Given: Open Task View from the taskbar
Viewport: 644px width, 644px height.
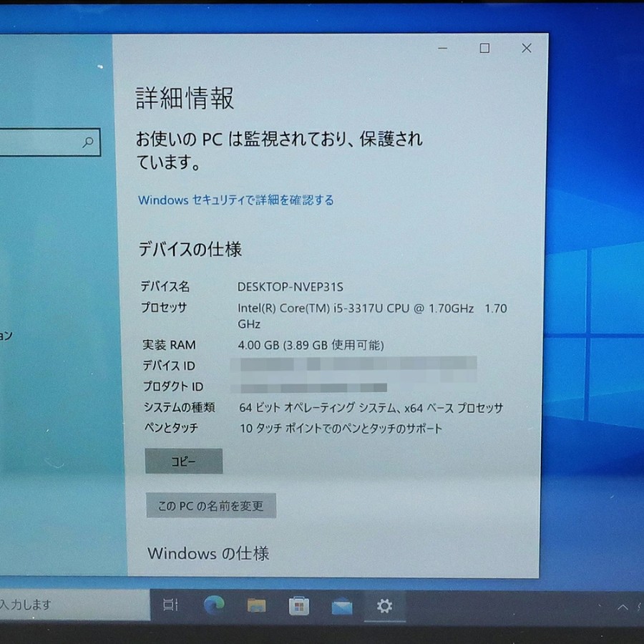Looking at the screenshot, I should point(170,605).
